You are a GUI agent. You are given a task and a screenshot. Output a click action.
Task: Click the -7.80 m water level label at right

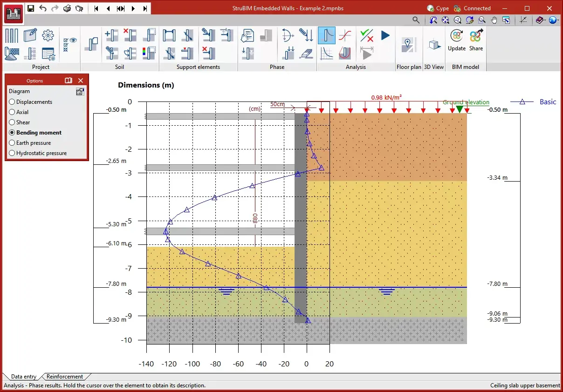(x=497, y=284)
